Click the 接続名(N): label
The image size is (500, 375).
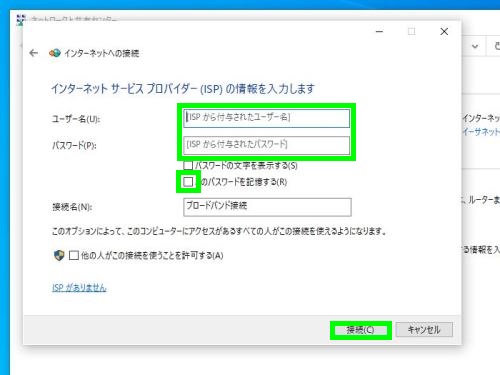(x=72, y=207)
